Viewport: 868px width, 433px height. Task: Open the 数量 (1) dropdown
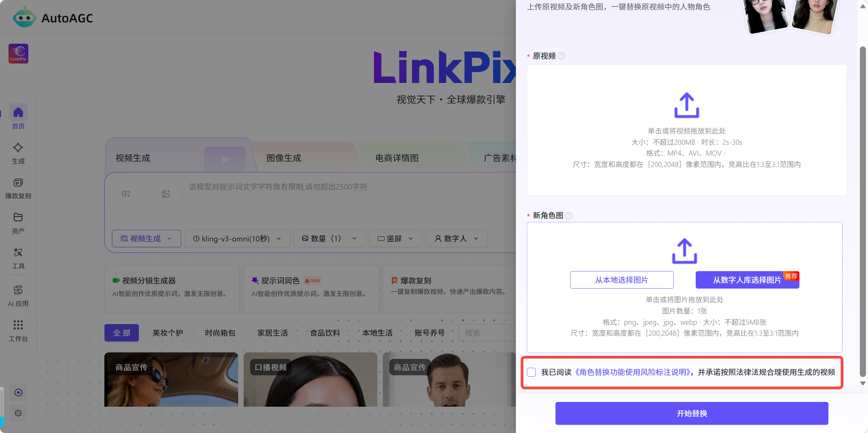pyautogui.click(x=329, y=238)
